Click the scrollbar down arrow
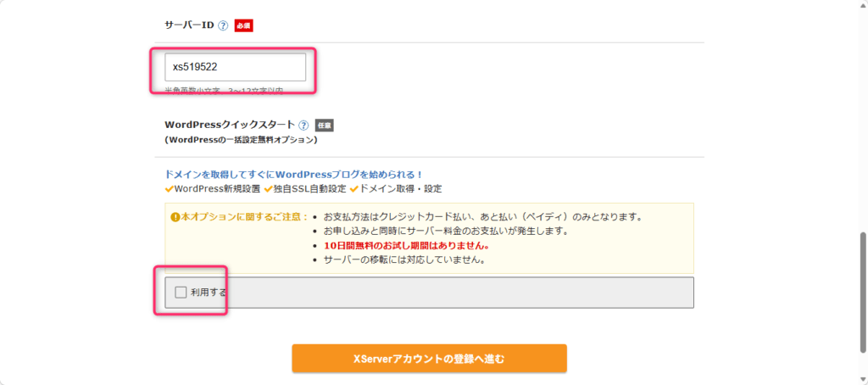Viewport: 868px width, 385px height. [861, 378]
